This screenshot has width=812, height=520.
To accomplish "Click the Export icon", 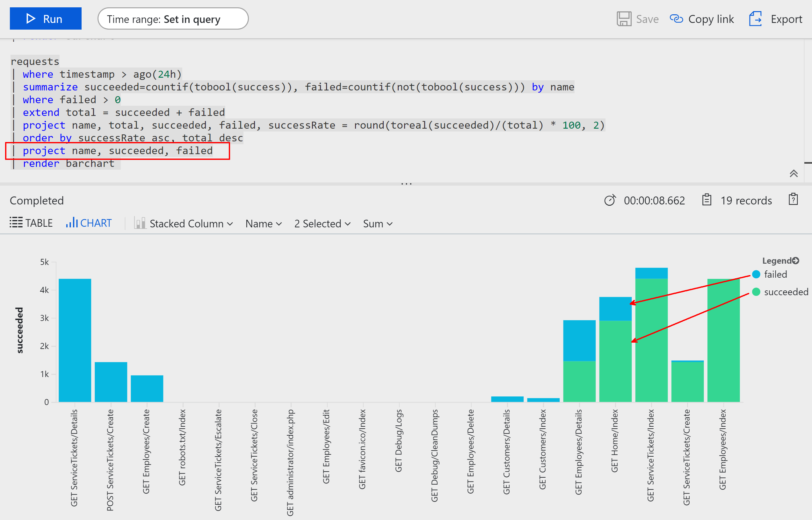I will (x=756, y=19).
